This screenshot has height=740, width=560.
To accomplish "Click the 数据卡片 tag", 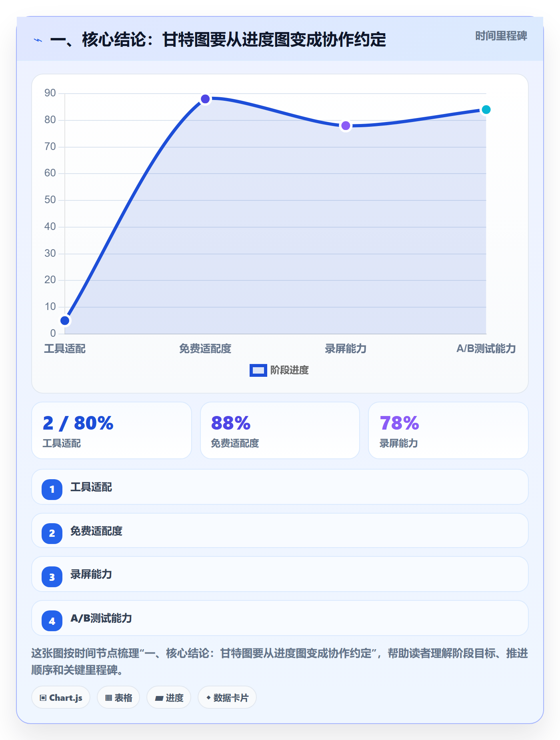I will [x=227, y=698].
